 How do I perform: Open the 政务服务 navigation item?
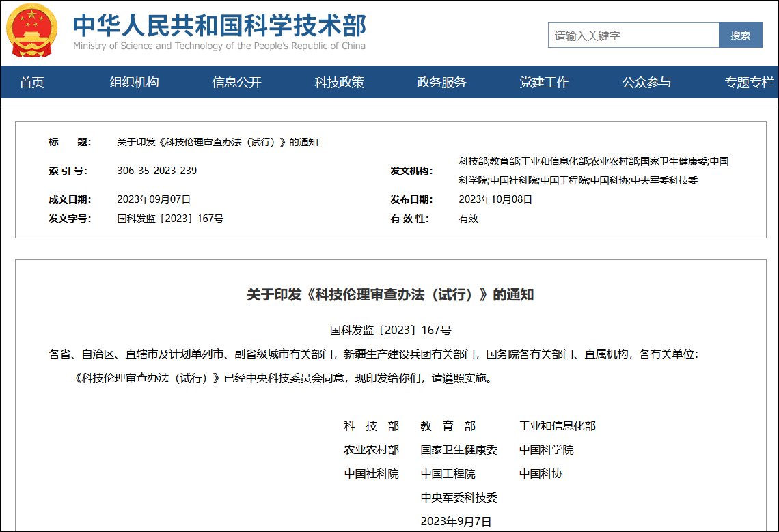tap(441, 83)
